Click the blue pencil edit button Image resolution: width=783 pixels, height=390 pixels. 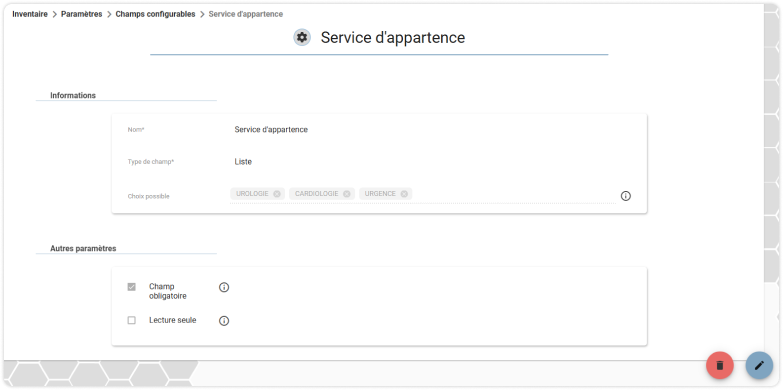(x=759, y=366)
